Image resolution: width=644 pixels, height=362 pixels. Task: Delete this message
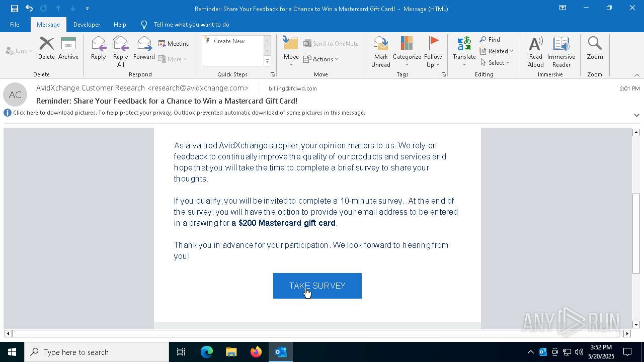[x=46, y=48]
